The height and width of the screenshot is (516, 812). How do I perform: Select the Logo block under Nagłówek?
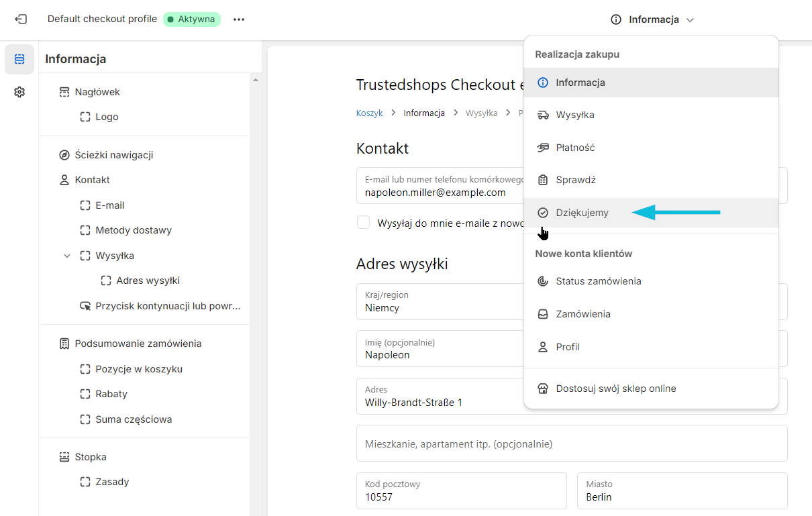(x=107, y=117)
